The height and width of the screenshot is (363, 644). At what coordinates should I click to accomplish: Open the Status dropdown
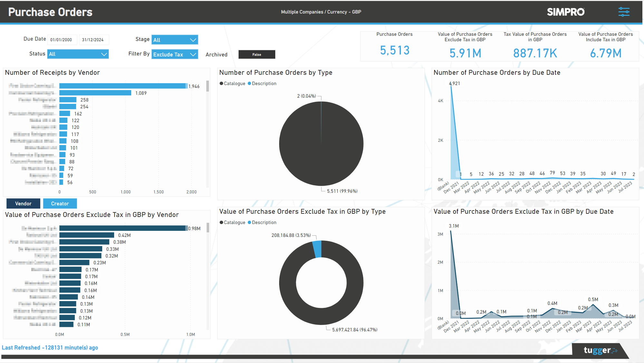click(x=78, y=54)
